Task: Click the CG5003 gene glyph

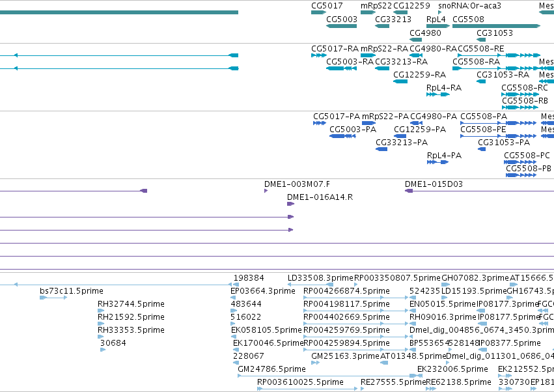Action: (341, 26)
